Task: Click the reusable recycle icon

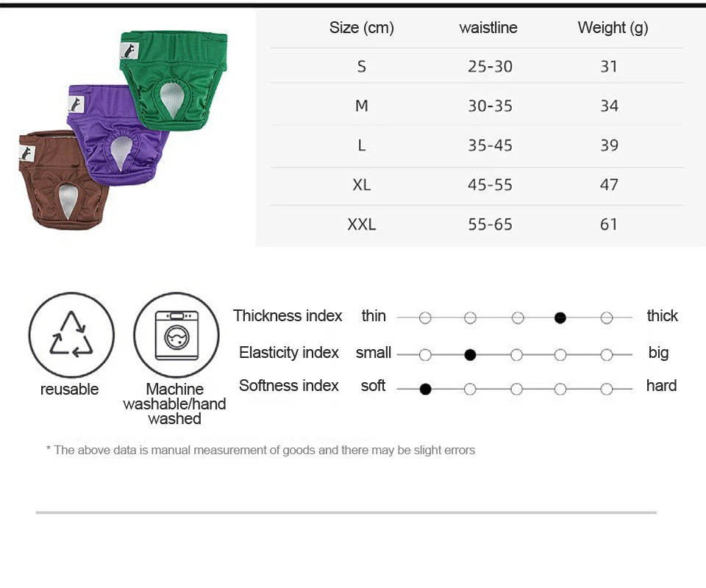Action: [x=71, y=334]
